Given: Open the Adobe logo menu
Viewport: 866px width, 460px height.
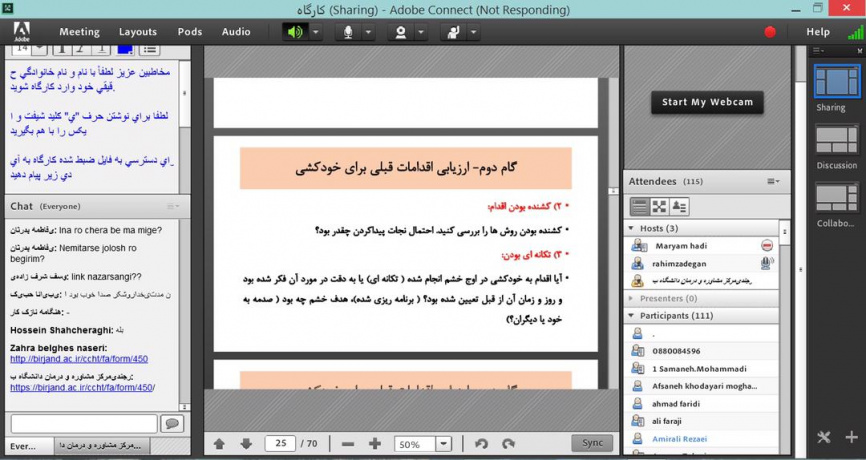Looking at the screenshot, I should click(22, 32).
